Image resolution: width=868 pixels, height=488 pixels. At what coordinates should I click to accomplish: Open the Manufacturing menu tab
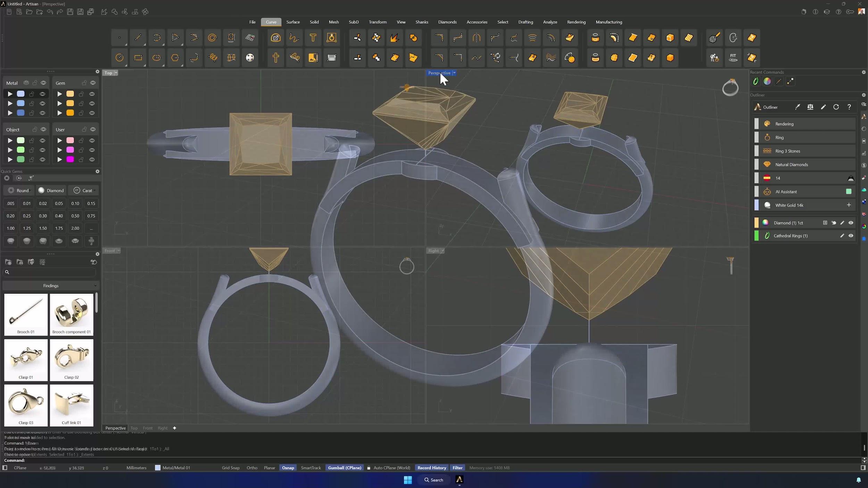tap(609, 22)
